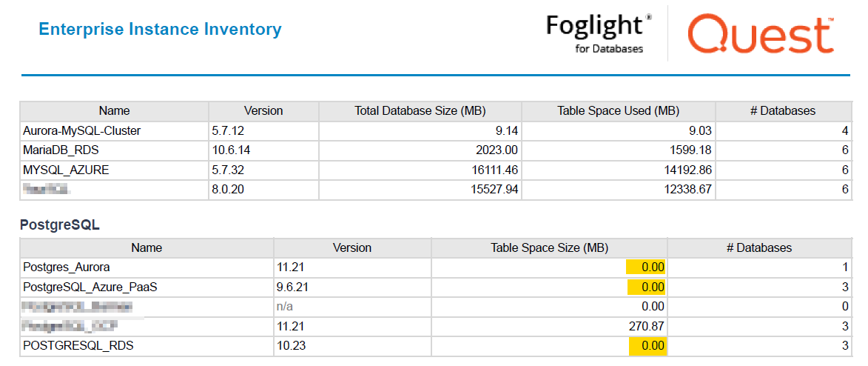Click the Table Space Used (MB) header
Screen dimensions: 868x366
tap(619, 111)
